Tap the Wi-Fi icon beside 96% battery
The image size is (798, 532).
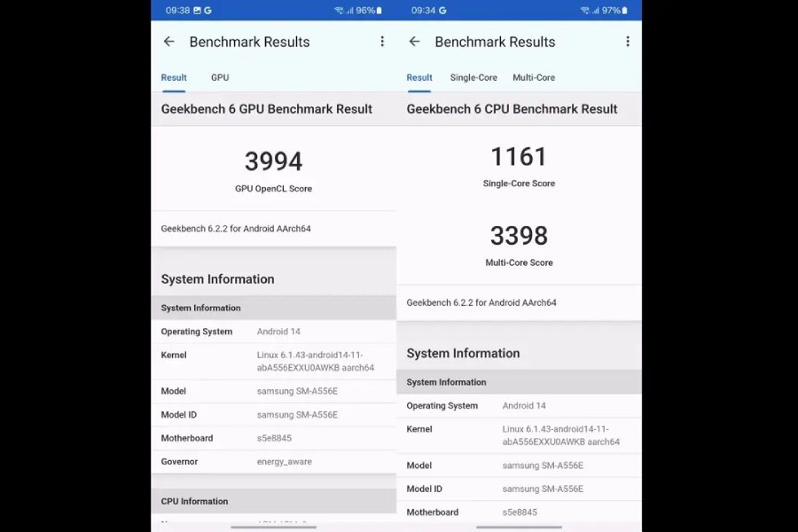tap(339, 11)
